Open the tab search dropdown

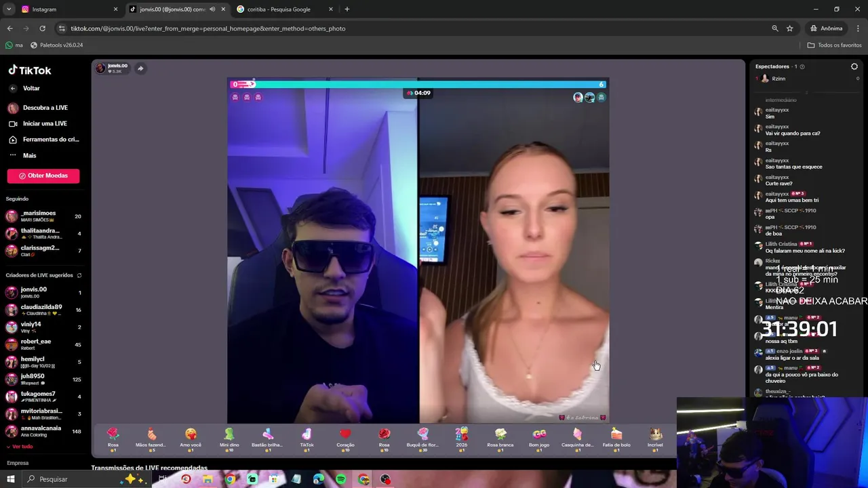coord(9,9)
